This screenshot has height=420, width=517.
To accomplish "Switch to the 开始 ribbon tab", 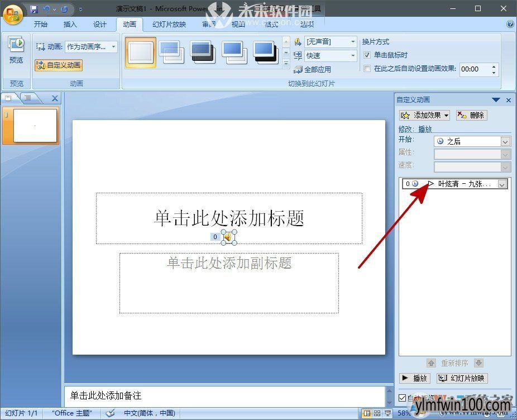I will [41, 24].
